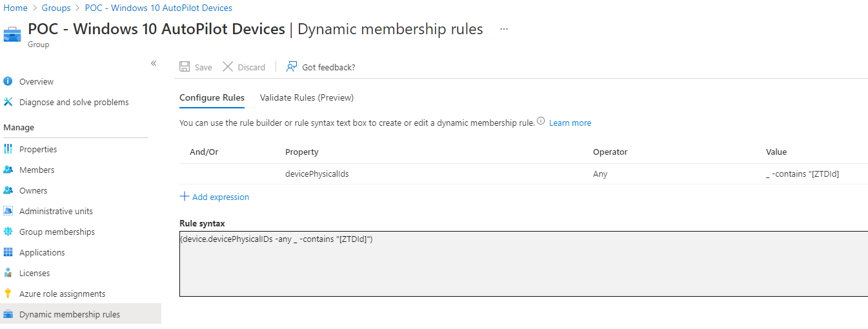Collapse the sidebar with double chevron
Image resolution: width=868 pixels, height=329 pixels.
[154, 63]
